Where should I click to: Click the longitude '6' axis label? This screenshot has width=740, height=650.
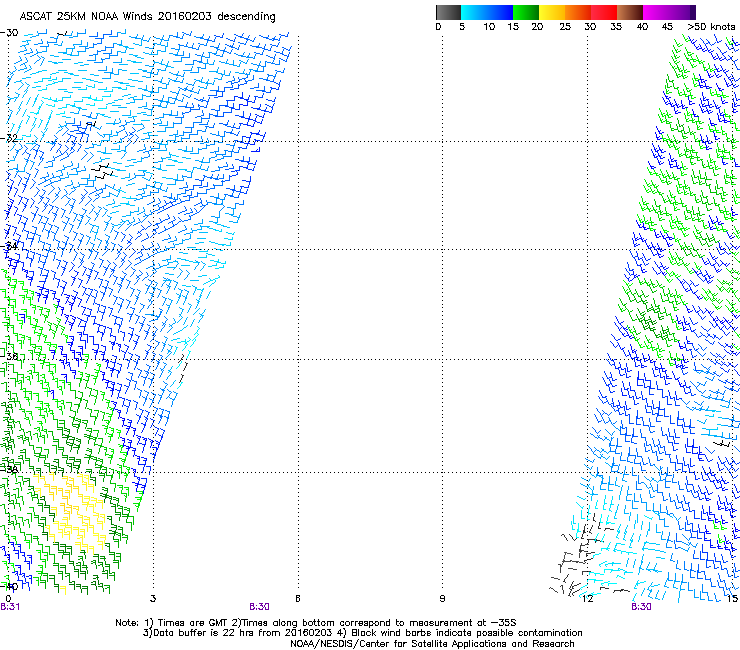pyautogui.click(x=298, y=599)
